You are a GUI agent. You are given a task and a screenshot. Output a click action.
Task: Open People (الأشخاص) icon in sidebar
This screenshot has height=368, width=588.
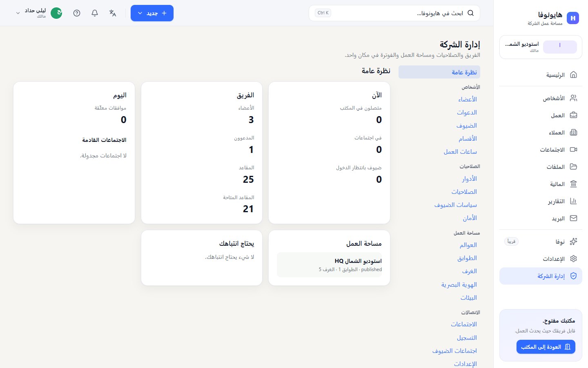pos(573,98)
